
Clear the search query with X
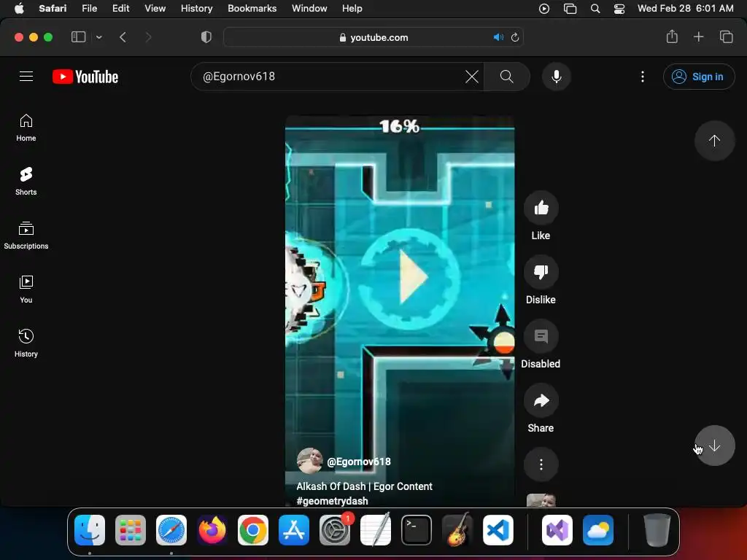click(472, 76)
